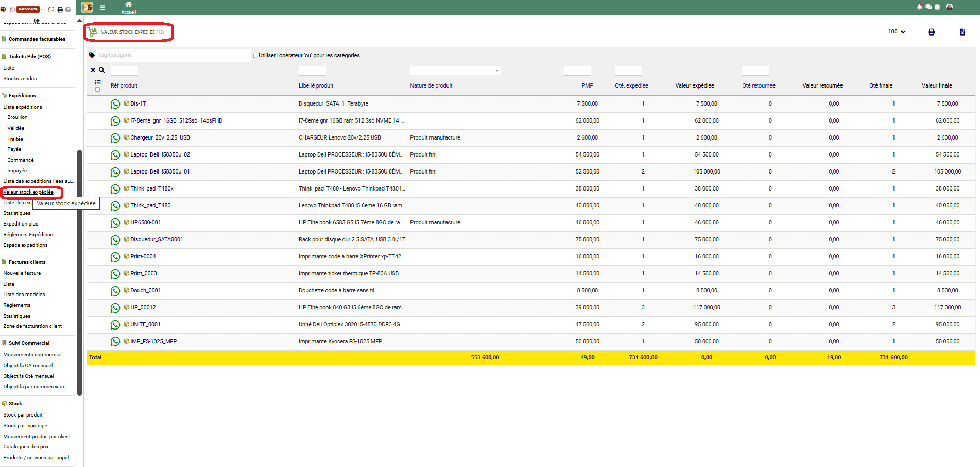The width and height of the screenshot is (980, 467).
Task: Click in the Tag/catégorie input field
Action: point(173,55)
